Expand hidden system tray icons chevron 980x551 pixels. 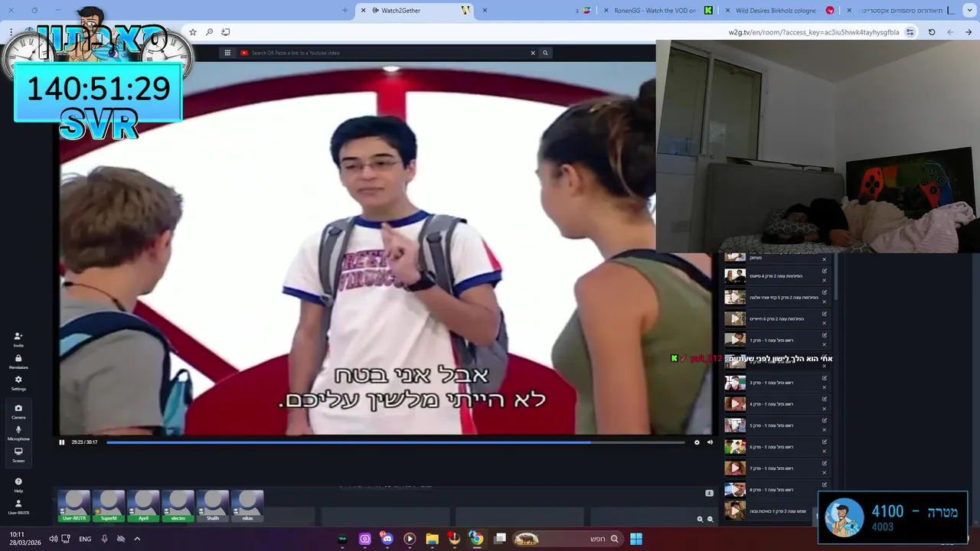pos(137,539)
